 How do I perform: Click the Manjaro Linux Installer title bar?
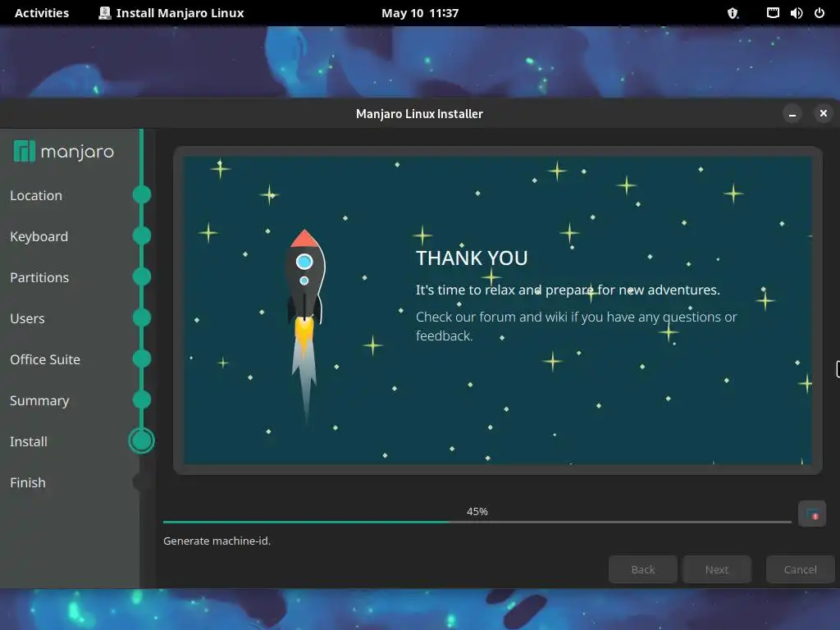tap(419, 113)
